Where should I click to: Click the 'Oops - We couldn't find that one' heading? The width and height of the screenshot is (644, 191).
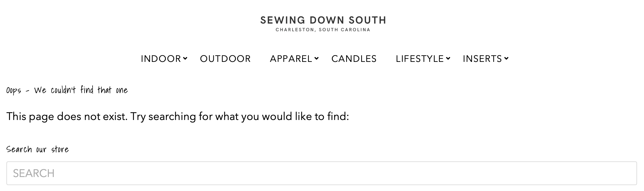point(67,90)
